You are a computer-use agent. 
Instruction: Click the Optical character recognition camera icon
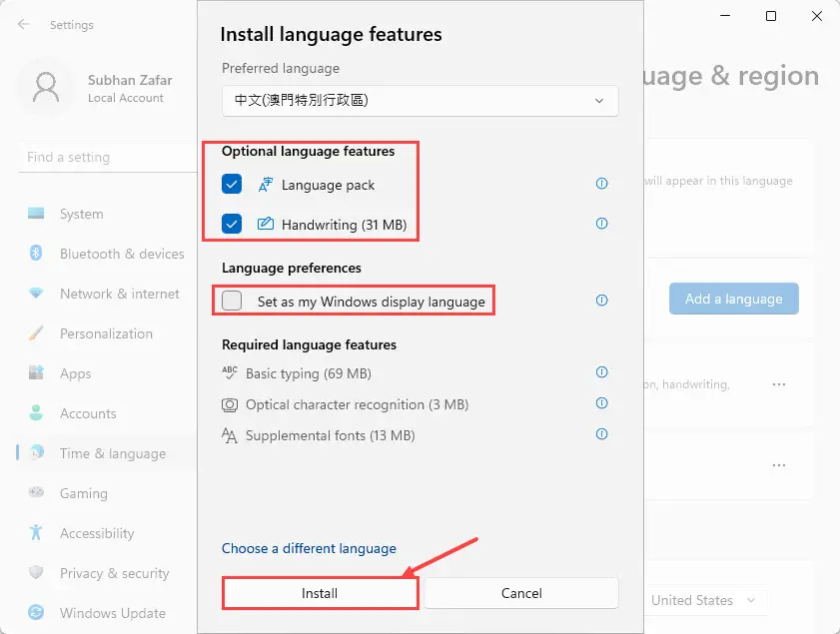click(230, 404)
